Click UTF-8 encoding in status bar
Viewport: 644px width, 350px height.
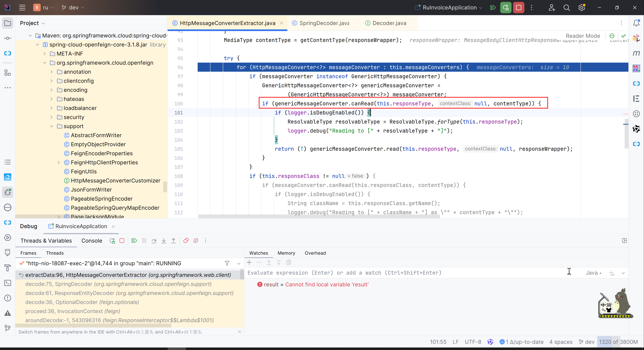tap(473, 342)
